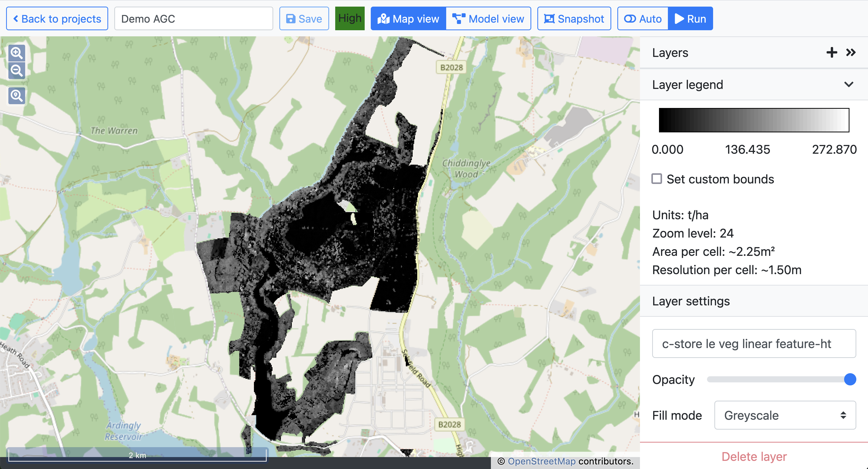
Task: Toggle the Auto run switch
Action: [642, 19]
